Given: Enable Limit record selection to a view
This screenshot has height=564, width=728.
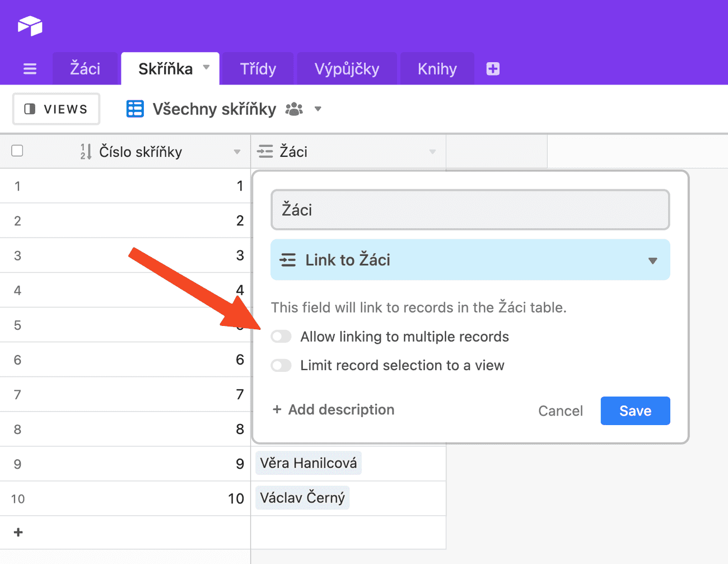Looking at the screenshot, I should click(281, 365).
